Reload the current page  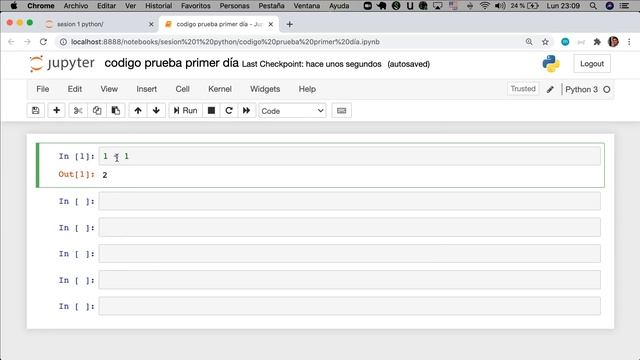click(43, 42)
